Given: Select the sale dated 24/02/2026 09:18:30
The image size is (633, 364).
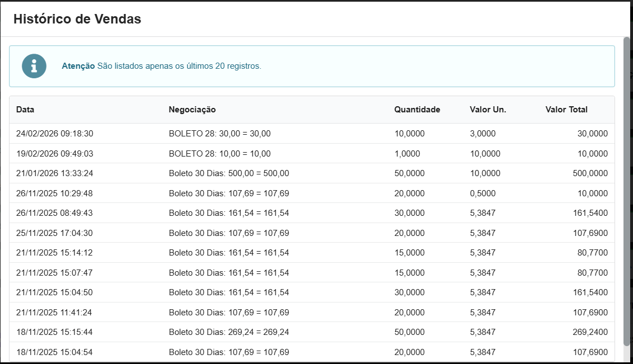Looking at the screenshot, I should click(55, 134).
